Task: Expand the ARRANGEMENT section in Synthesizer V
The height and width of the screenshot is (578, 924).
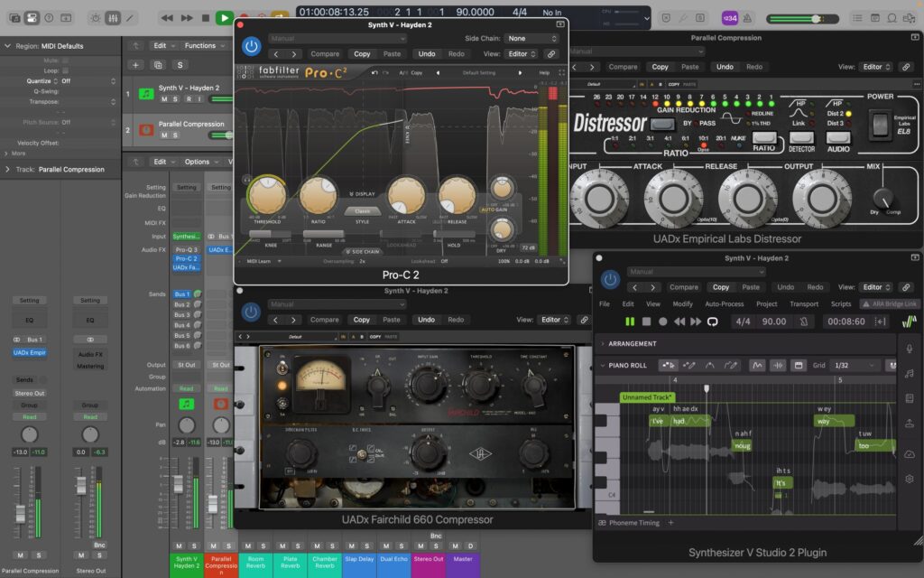Action: [x=602, y=344]
